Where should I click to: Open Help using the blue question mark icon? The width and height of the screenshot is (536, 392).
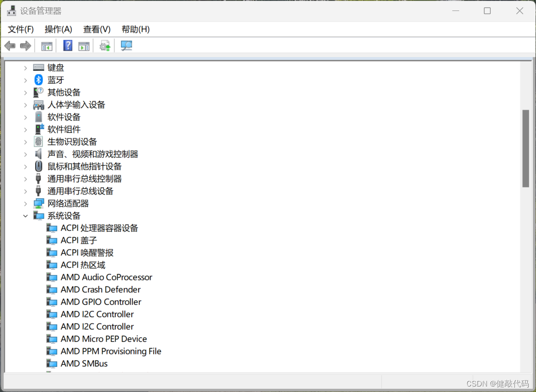(67, 45)
